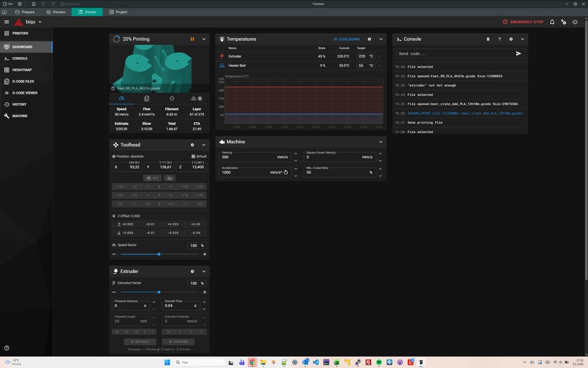Send the console command with arrow icon
The image size is (588, 368).
pyautogui.click(x=519, y=54)
